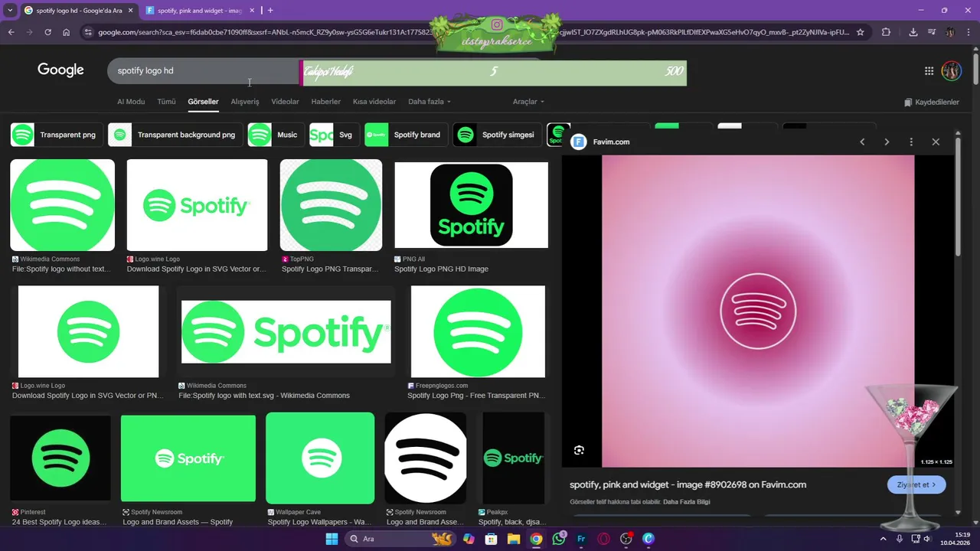Open File Explorer from the taskbar
The height and width of the screenshot is (551, 980).
point(514,539)
